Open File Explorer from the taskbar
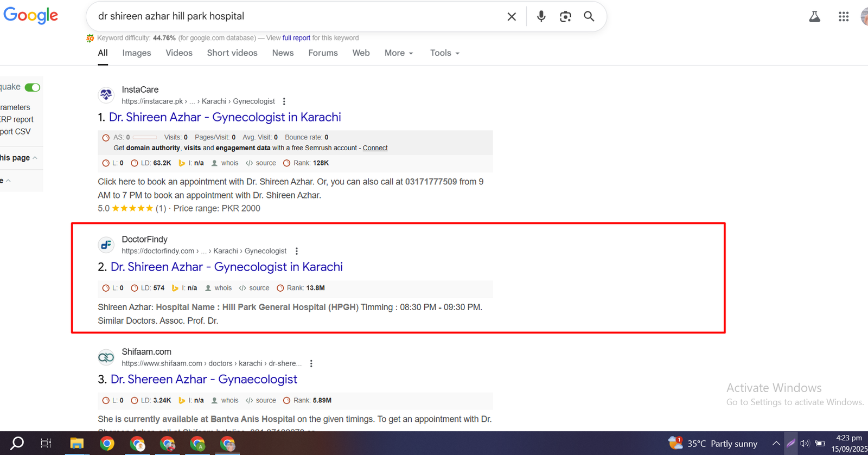The height and width of the screenshot is (455, 868). [x=76, y=444]
